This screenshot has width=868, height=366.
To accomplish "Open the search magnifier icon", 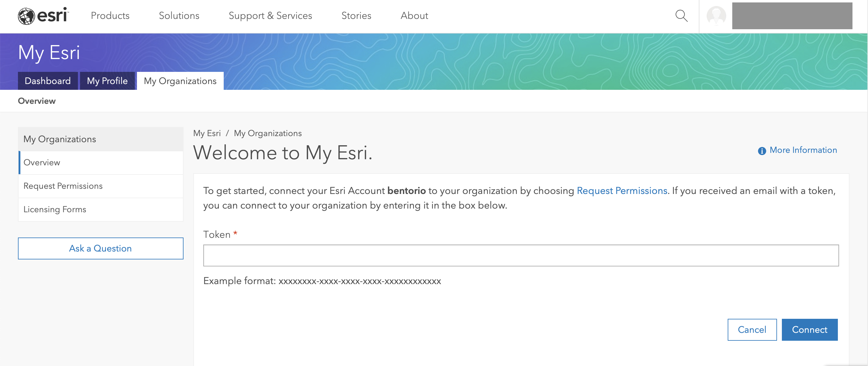I will click(x=681, y=16).
